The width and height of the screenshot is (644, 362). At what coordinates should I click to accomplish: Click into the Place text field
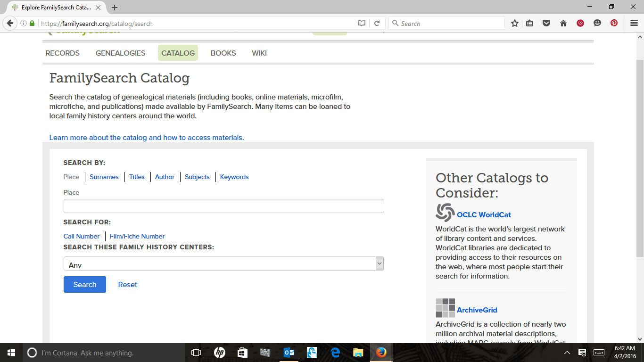click(x=224, y=206)
